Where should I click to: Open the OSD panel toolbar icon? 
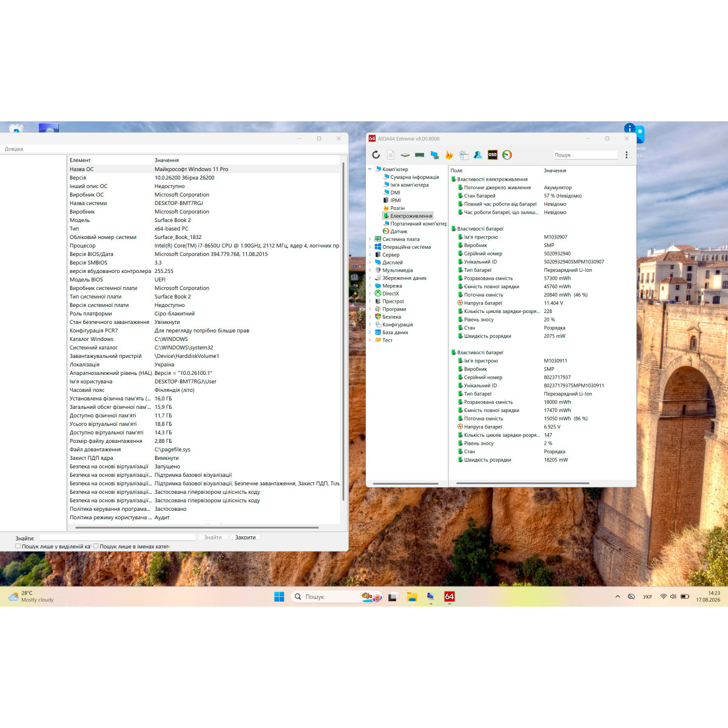493,155
